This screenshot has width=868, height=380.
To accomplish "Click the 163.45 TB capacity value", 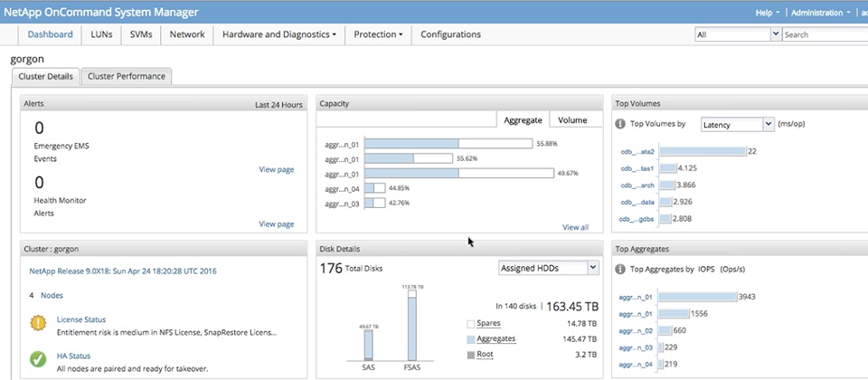I will 572,307.
